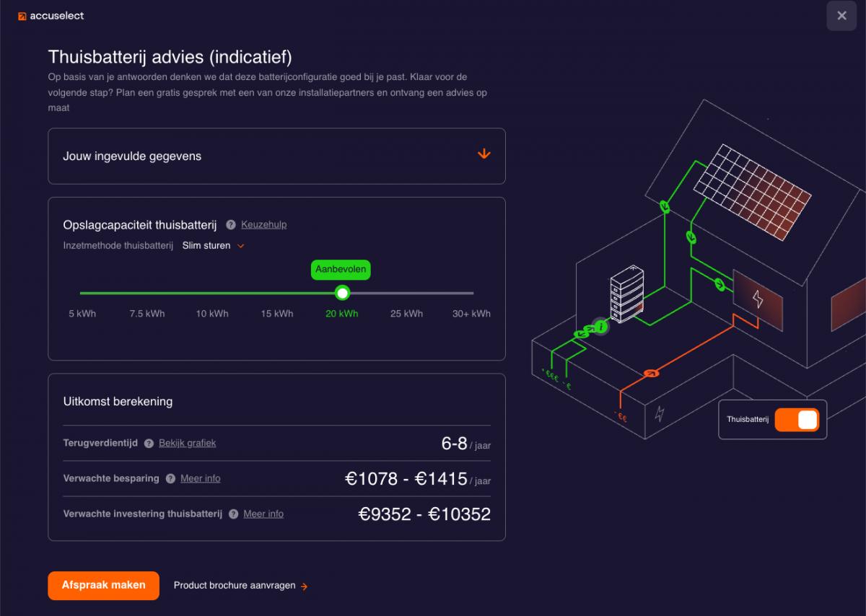The width and height of the screenshot is (866, 616).
Task: Click Meer info next to Verwachte besparing
Action: coord(200,479)
